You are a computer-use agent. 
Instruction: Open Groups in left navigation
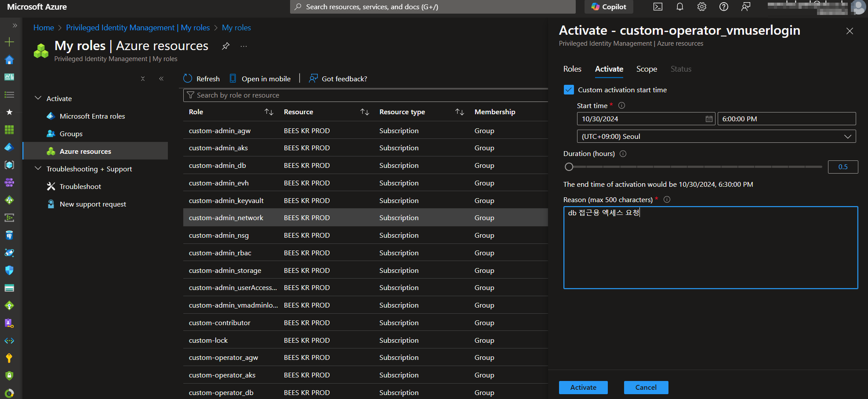[71, 134]
